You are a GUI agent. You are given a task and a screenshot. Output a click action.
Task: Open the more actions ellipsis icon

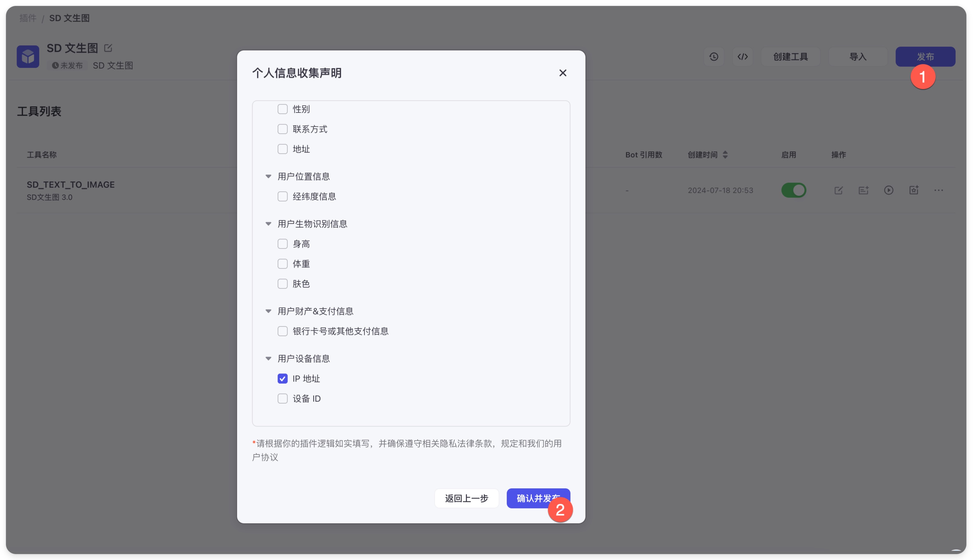click(938, 190)
